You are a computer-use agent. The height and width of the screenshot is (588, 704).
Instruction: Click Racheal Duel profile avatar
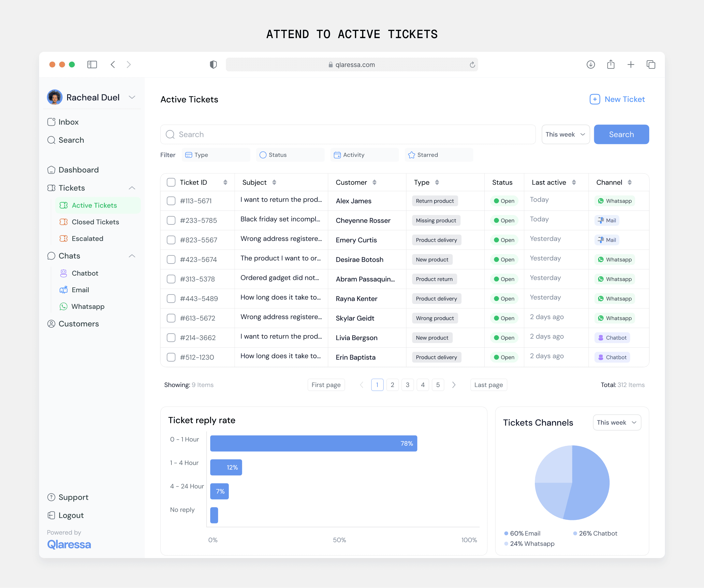coord(55,97)
